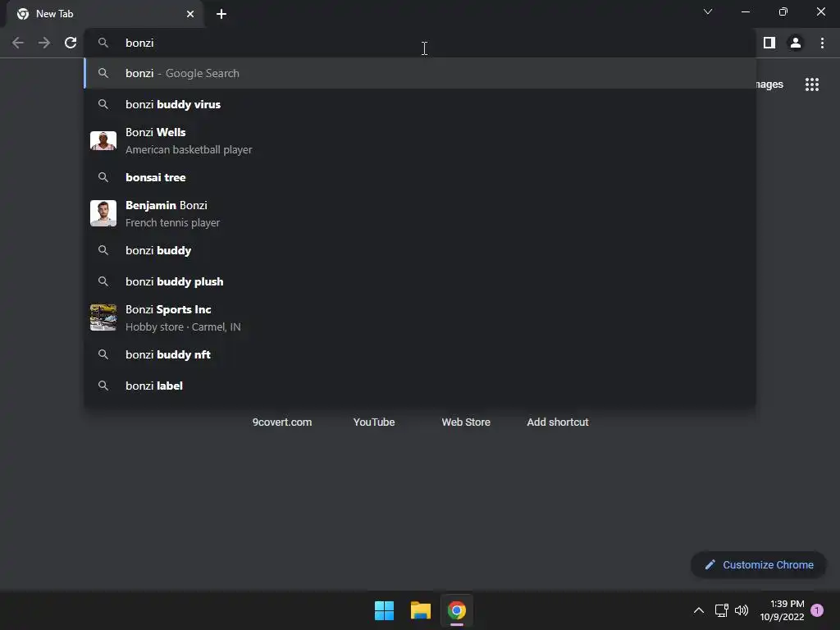Open the YouTube shortcut

click(x=374, y=422)
